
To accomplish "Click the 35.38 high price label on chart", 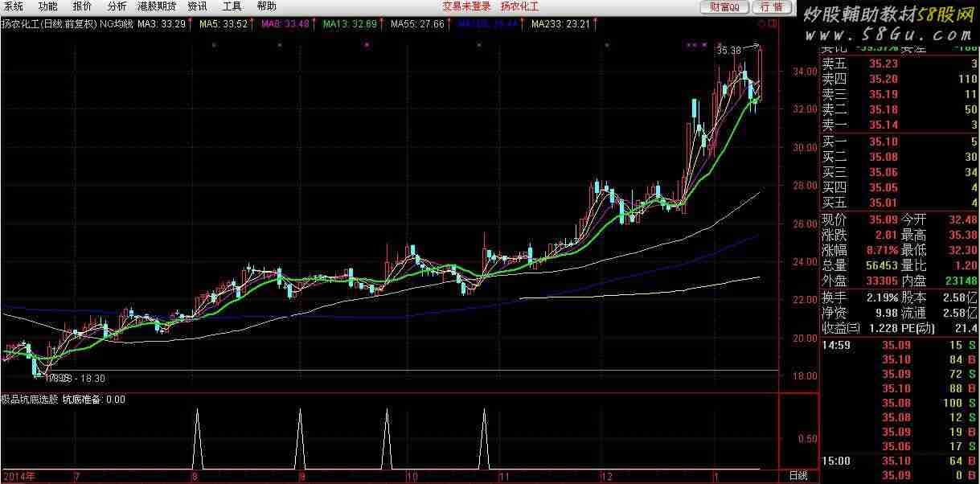I will click(728, 51).
